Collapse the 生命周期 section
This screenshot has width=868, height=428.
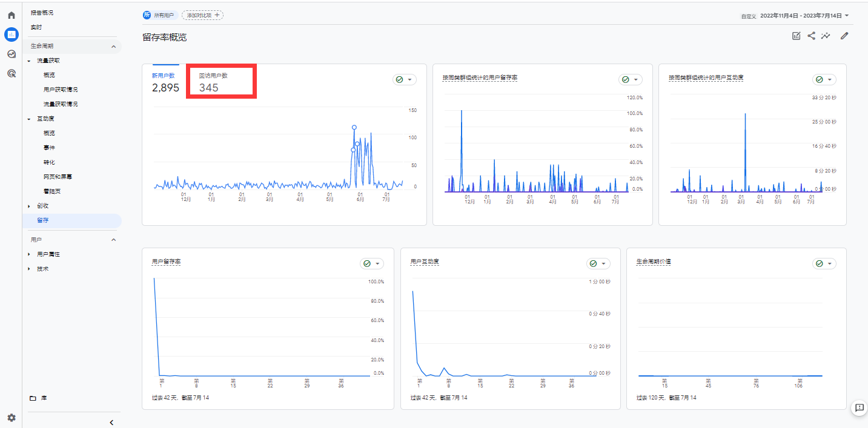point(113,47)
